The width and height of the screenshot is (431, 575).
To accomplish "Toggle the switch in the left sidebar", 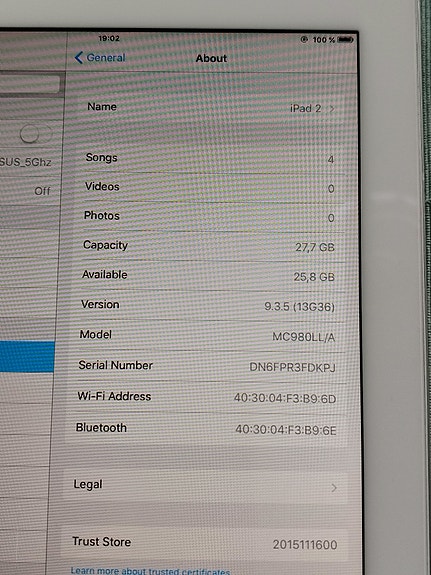I will point(36,133).
